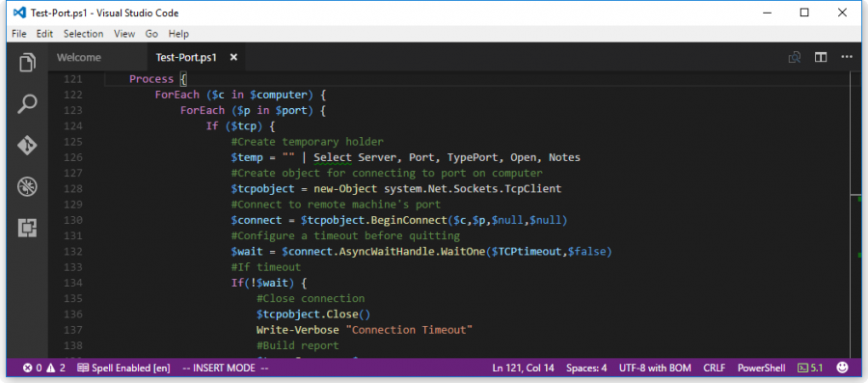Click the INSERT MODE status indicator

(226, 368)
